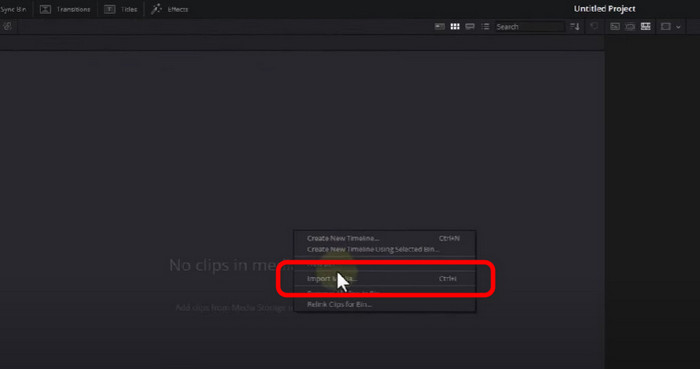Switch media pool to metadata view
The image size is (700, 369).
pos(440,27)
